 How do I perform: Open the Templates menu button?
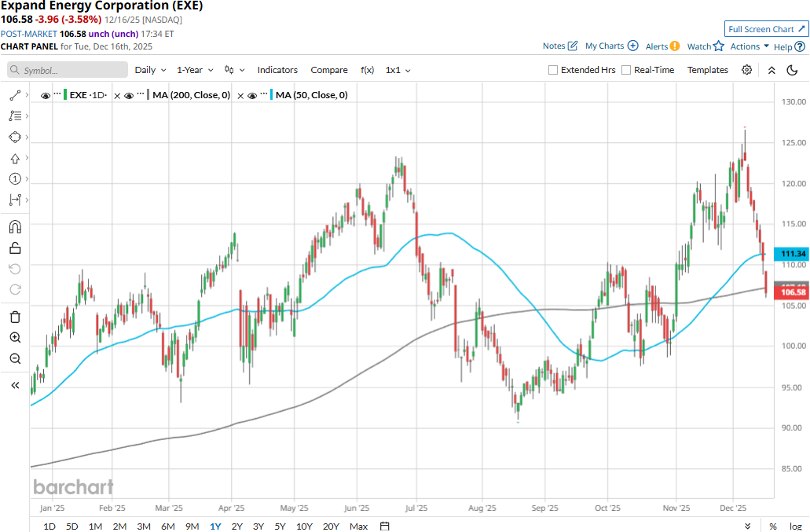(x=708, y=70)
